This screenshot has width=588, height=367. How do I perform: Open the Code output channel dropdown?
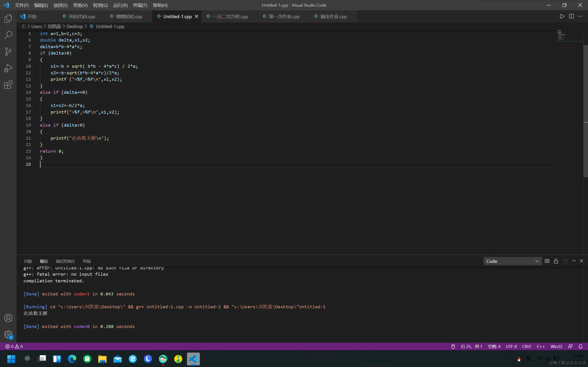pyautogui.click(x=512, y=261)
